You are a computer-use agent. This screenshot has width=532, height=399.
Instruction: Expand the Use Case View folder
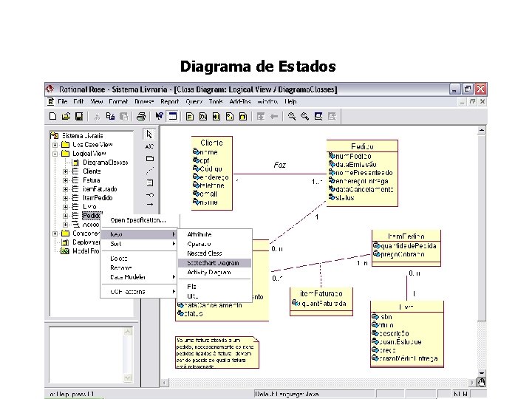pyautogui.click(x=55, y=145)
